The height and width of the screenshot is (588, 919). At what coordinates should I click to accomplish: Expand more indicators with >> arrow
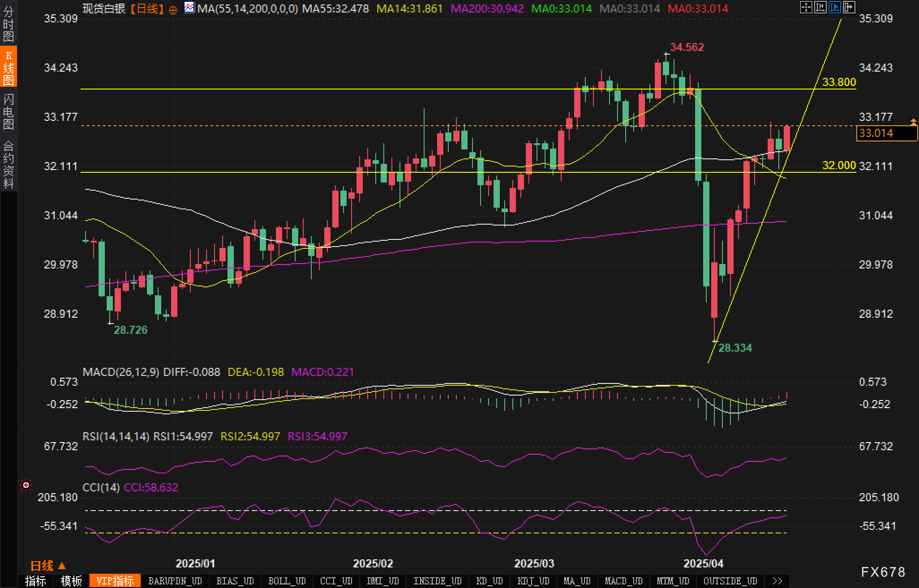point(777,581)
